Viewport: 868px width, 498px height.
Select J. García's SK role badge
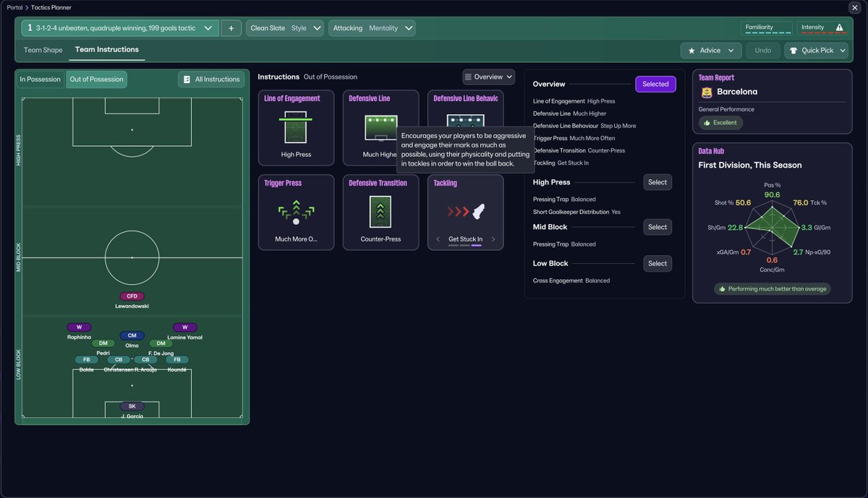click(132, 406)
